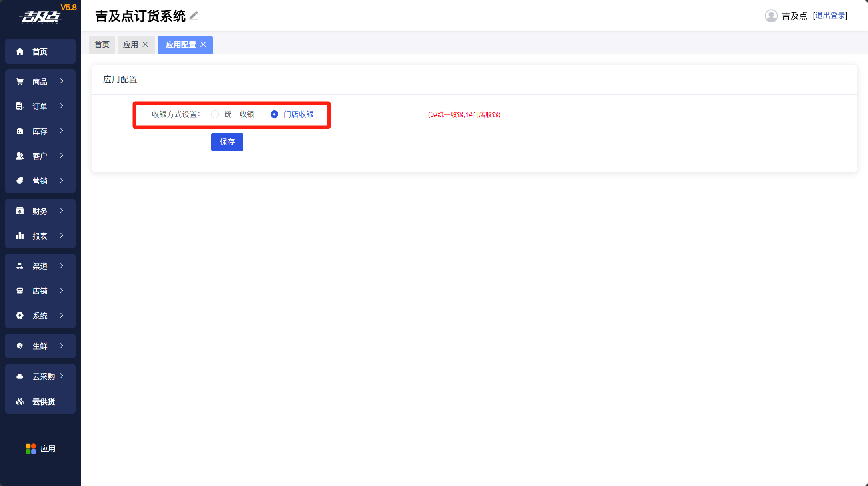The height and width of the screenshot is (486, 868).
Task: Close the 应用配置 tab
Action: coord(204,44)
